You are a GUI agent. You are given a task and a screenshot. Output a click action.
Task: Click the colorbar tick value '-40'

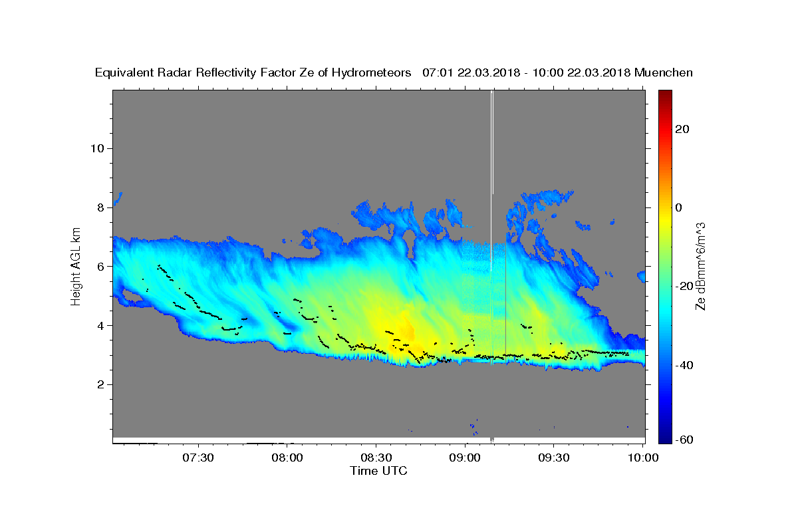pyautogui.click(x=685, y=364)
